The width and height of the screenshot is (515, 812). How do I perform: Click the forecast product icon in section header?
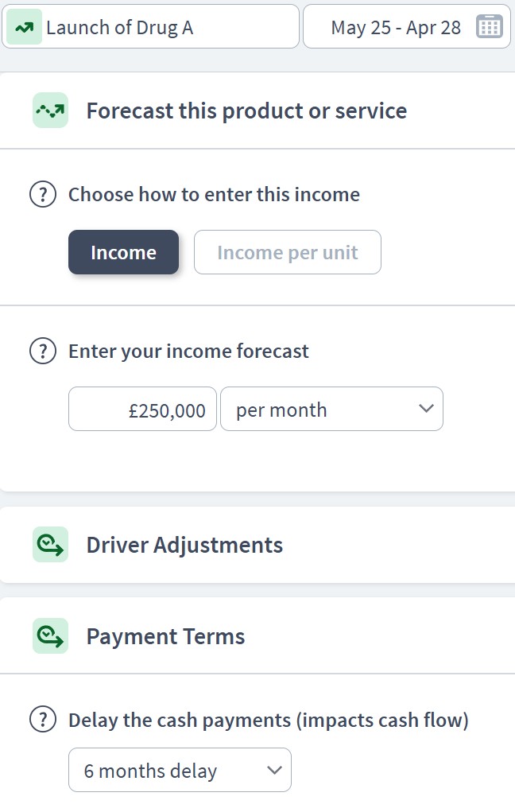pyautogui.click(x=50, y=111)
